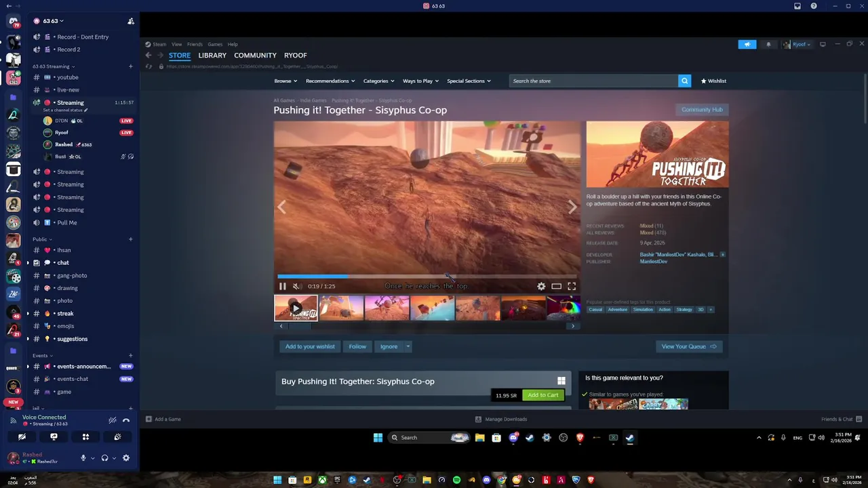868x488 pixels.
Task: Switch to the COMMUNITY tab
Action: click(255, 56)
